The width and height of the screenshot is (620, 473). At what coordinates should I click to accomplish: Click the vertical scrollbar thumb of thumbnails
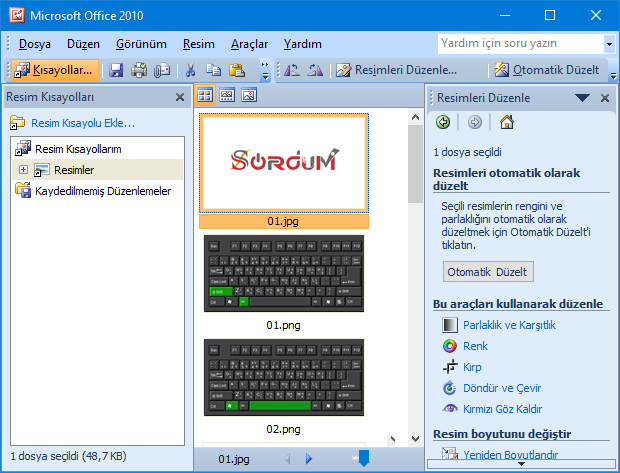click(415, 164)
